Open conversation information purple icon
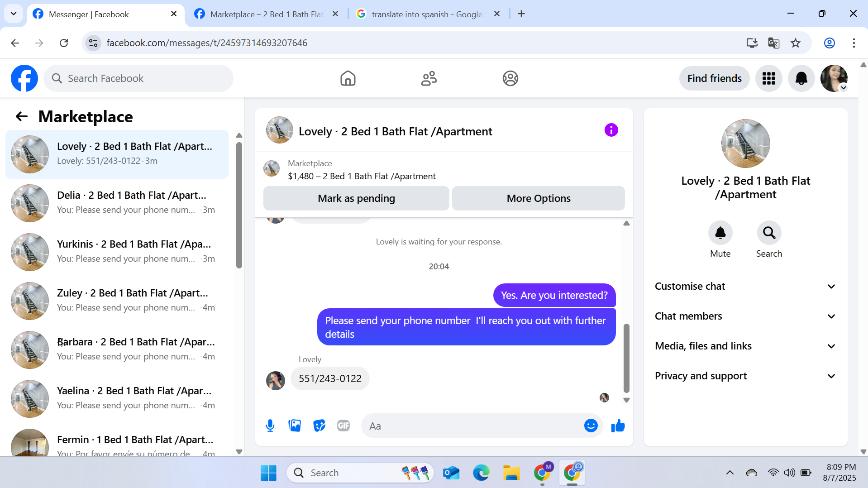Screen dimensions: 868x488 coord(611,130)
